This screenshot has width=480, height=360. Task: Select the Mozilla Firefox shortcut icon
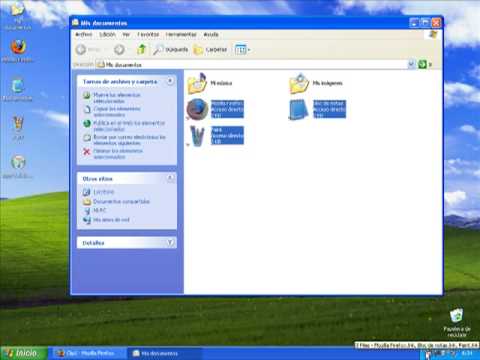pyautogui.click(x=197, y=109)
